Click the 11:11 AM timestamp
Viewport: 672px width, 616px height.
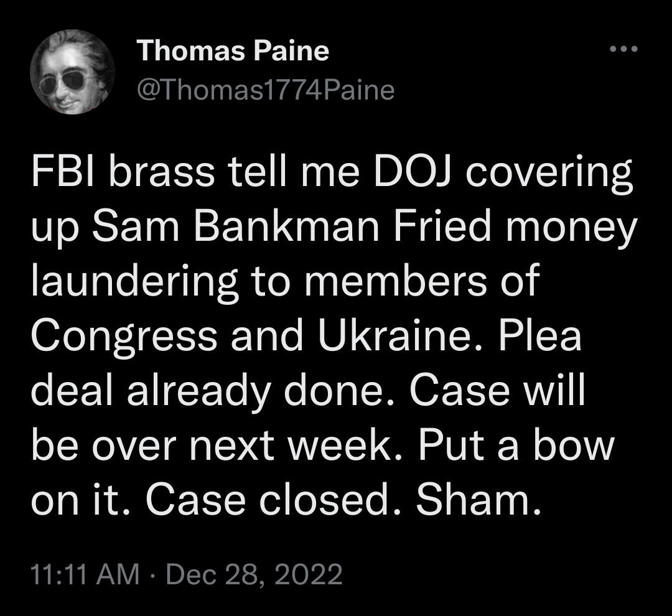85,574
